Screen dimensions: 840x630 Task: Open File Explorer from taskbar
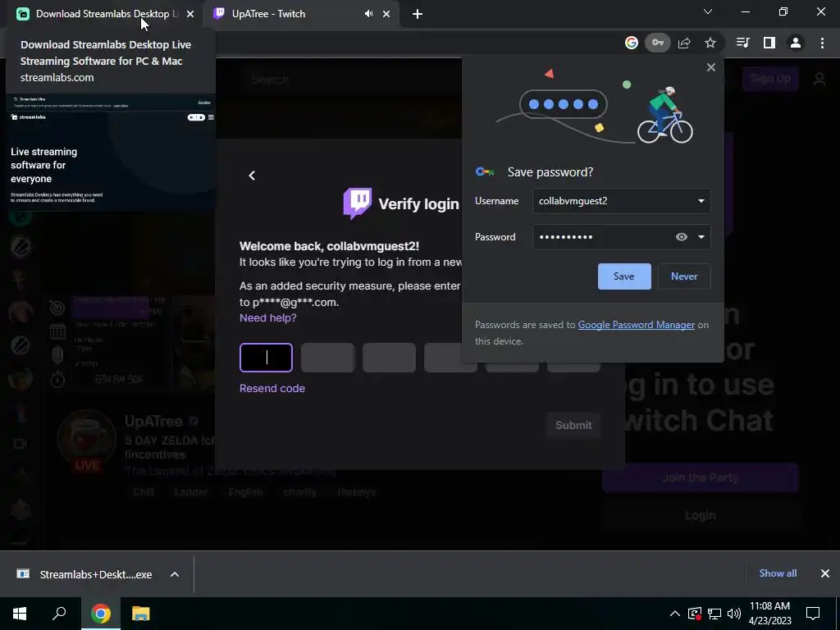point(141,614)
